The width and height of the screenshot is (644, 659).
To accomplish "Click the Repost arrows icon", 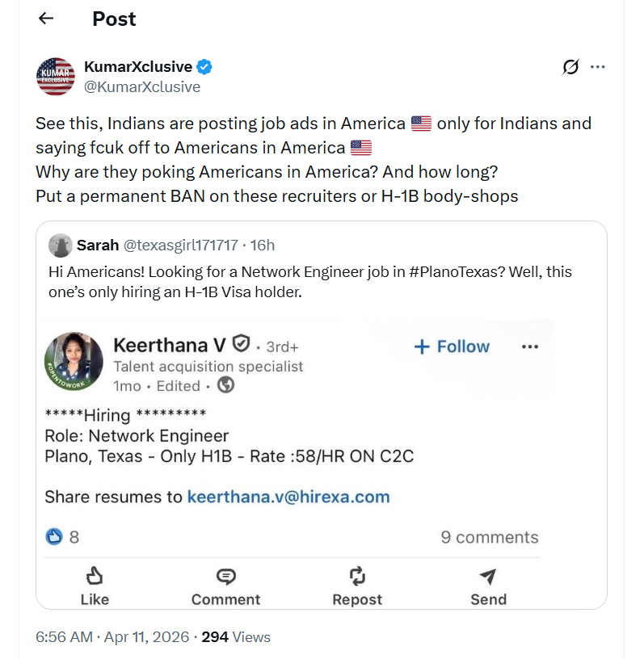I will (x=357, y=577).
